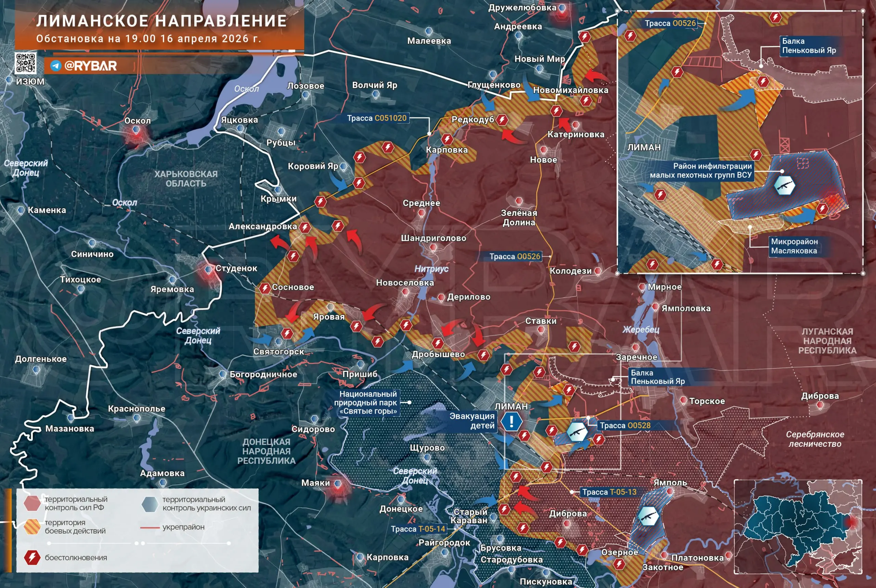Click the Ukraine overview minimap thumbnail

798,526
